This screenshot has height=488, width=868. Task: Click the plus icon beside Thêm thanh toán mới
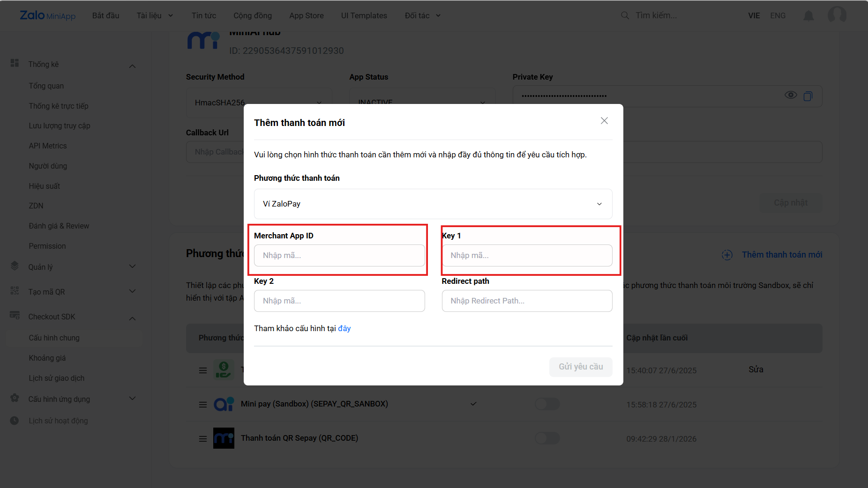[727, 255]
